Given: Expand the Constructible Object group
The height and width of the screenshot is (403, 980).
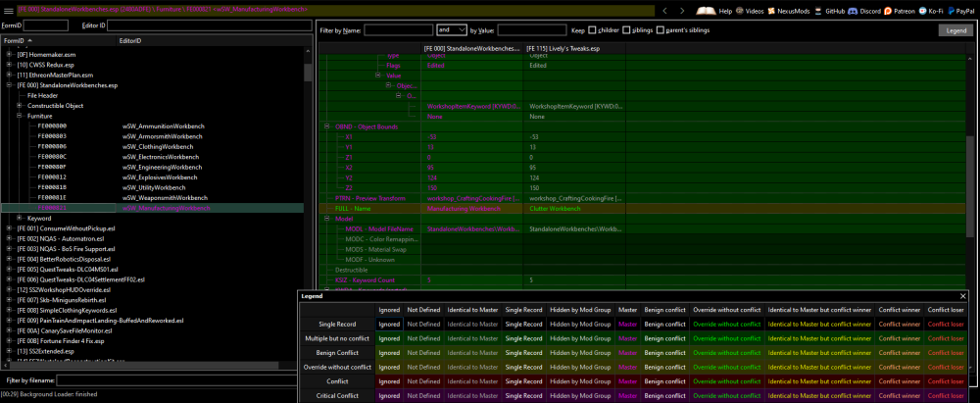Looking at the screenshot, I should [20, 106].
